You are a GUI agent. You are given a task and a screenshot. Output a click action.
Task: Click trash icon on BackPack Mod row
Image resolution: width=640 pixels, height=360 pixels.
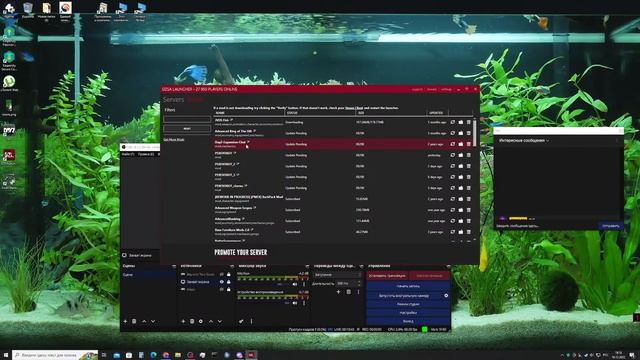(469, 199)
